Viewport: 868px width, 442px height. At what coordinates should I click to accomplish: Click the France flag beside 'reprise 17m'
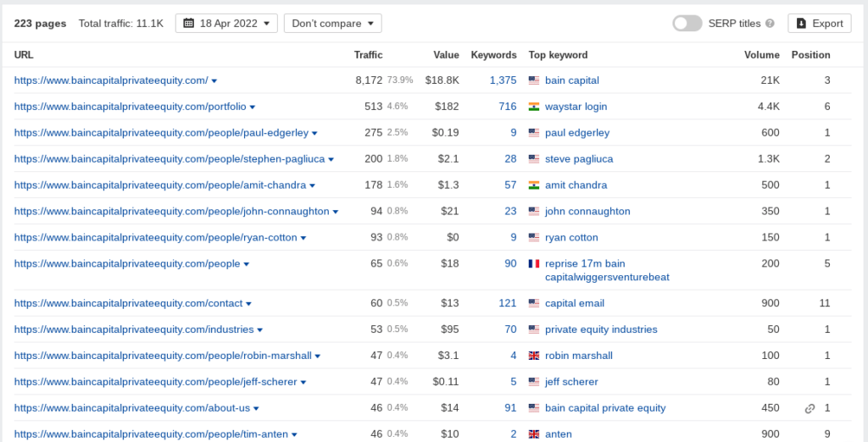[x=534, y=264]
